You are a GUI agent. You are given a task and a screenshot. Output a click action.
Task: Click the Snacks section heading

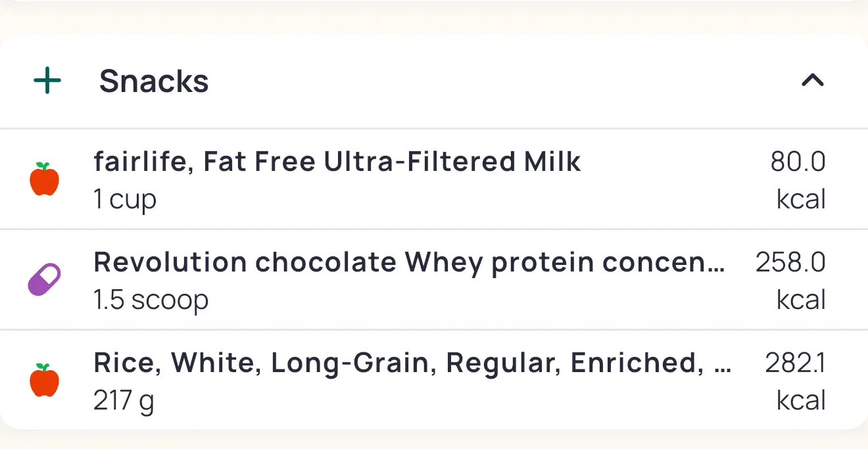point(154,82)
